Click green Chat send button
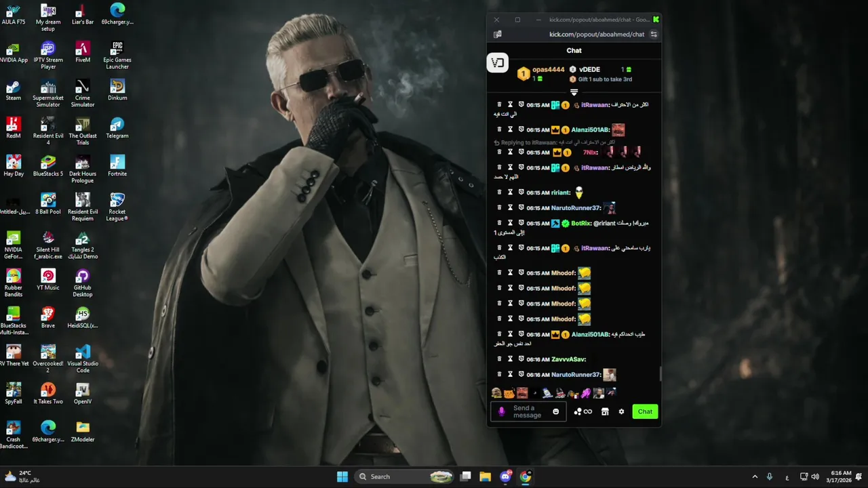868x488 pixels. point(645,411)
